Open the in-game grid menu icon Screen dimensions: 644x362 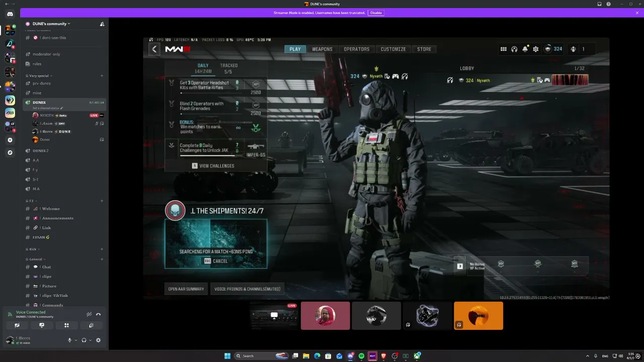503,49
